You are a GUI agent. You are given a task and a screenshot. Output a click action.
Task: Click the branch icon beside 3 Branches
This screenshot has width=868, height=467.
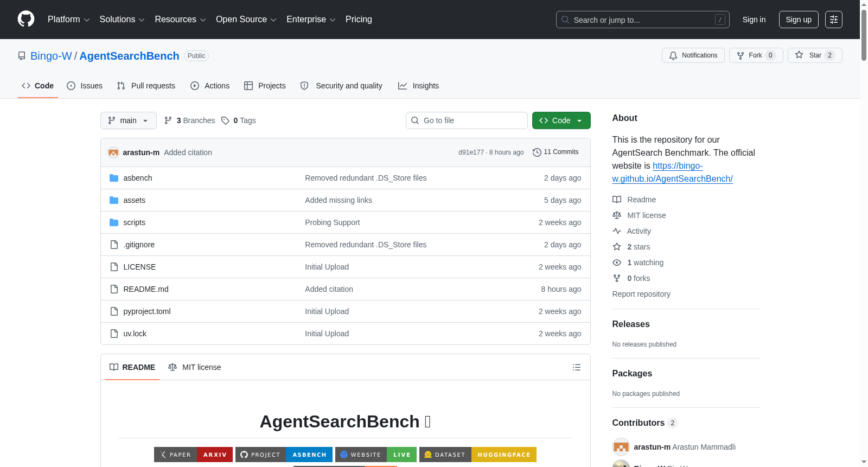click(x=168, y=120)
